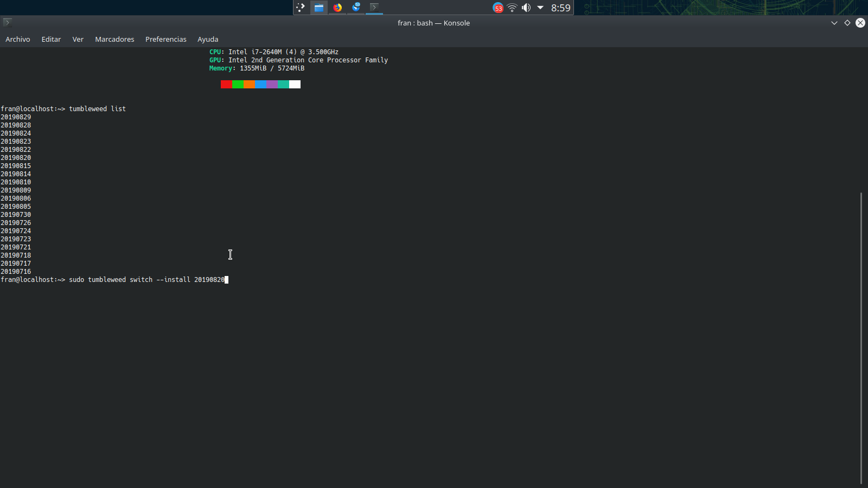Open the Marcadores menu
Viewport: 868px width, 488px height.
coord(114,39)
